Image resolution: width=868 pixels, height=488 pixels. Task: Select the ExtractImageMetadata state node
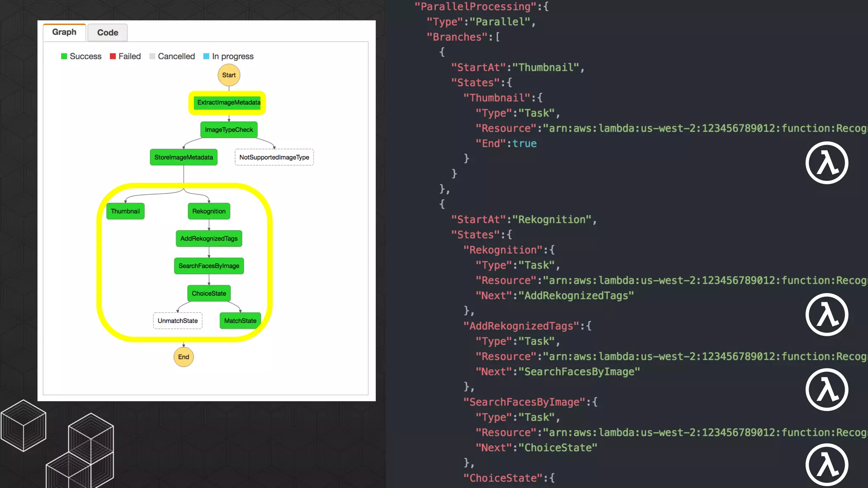(228, 103)
